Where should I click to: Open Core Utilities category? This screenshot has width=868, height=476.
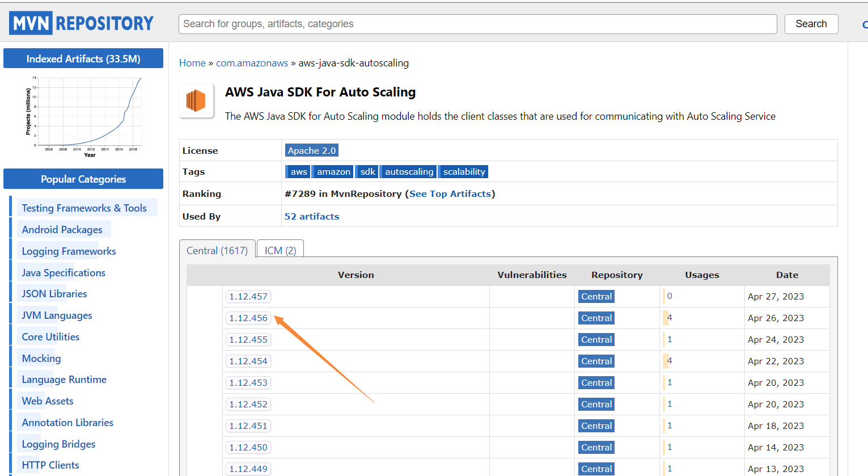coord(50,337)
